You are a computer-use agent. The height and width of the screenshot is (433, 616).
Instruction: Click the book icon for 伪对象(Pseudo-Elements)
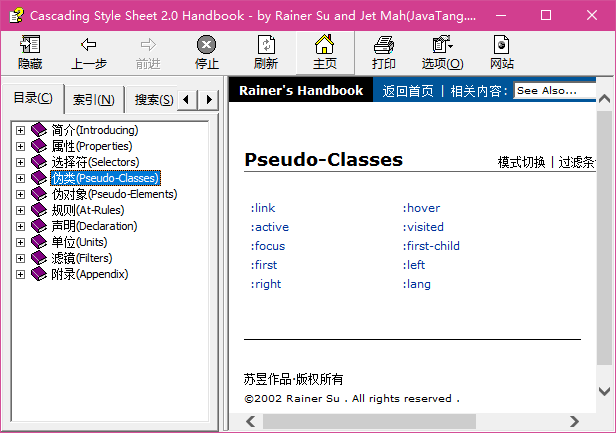point(39,194)
